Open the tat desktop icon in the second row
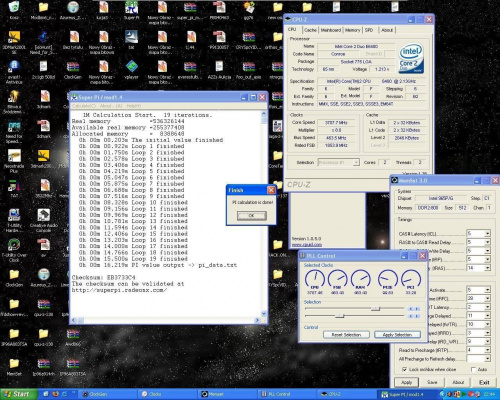Screen dimensions: 500x400 (131, 40)
